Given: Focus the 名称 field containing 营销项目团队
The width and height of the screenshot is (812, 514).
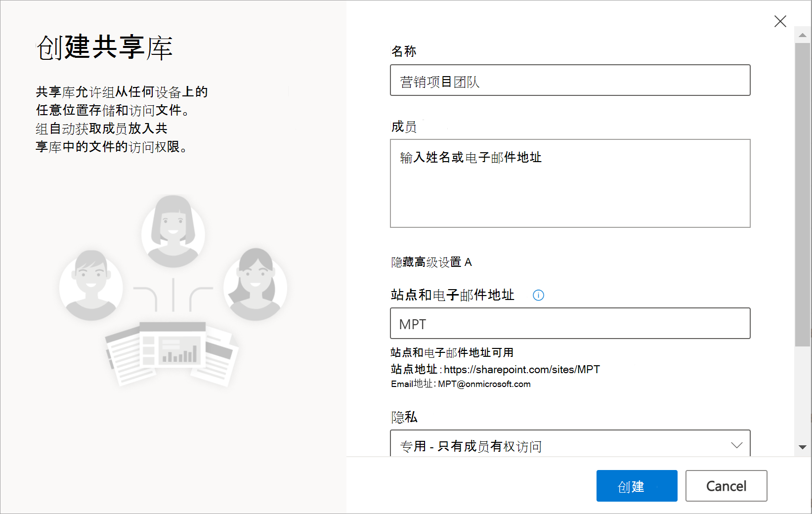Looking at the screenshot, I should click(570, 80).
